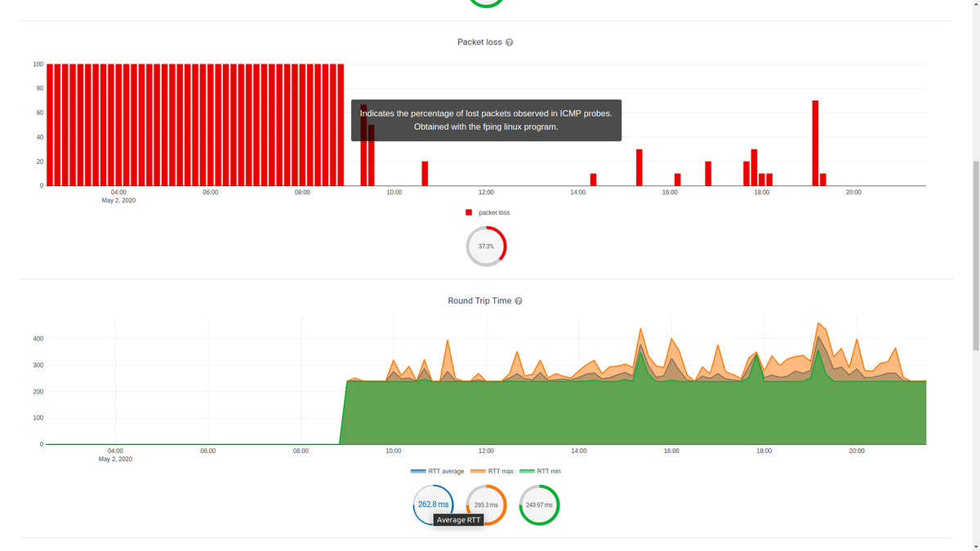
Task: Toggle the RTT average legend entry
Action: [437, 471]
